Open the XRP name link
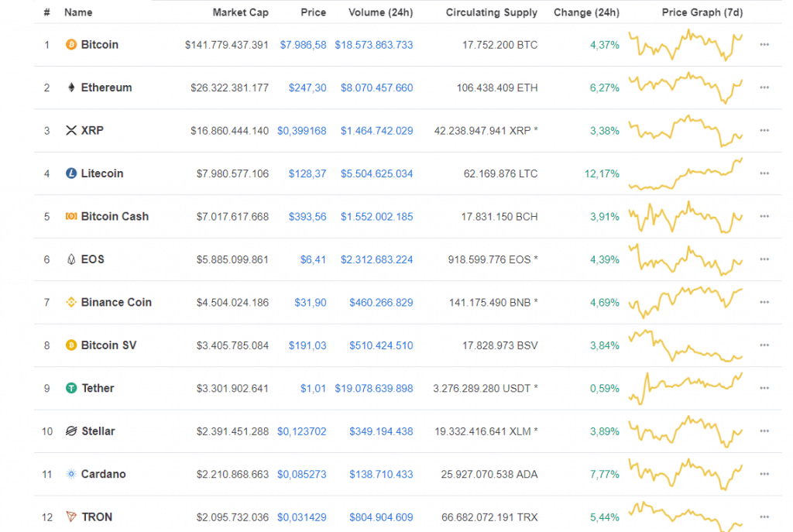 pos(92,130)
